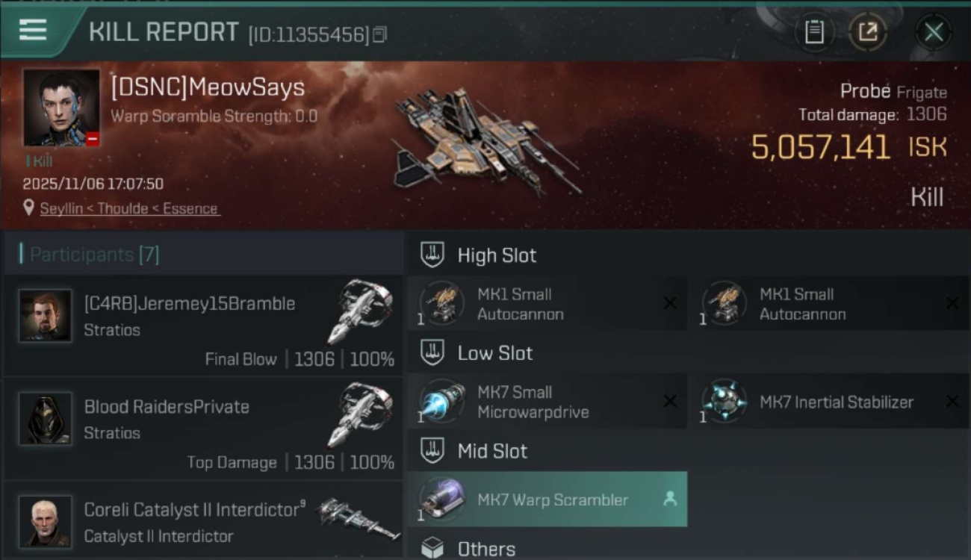
Task: Close the kill report window
Action: [x=934, y=32]
